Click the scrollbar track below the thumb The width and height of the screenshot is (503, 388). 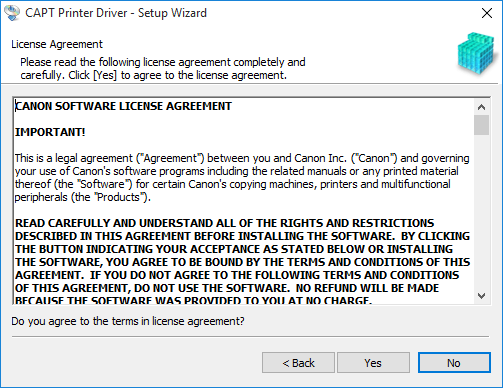pyautogui.click(x=481, y=212)
